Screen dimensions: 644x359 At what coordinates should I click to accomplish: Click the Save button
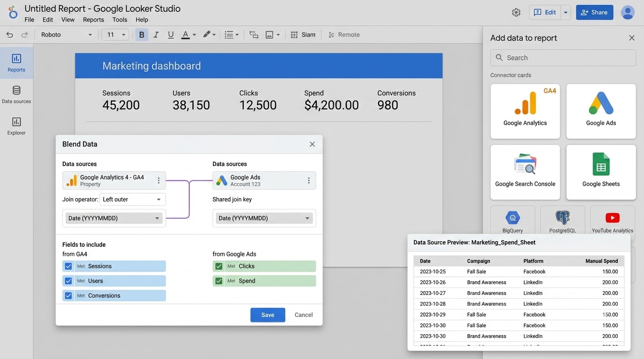pyautogui.click(x=268, y=315)
